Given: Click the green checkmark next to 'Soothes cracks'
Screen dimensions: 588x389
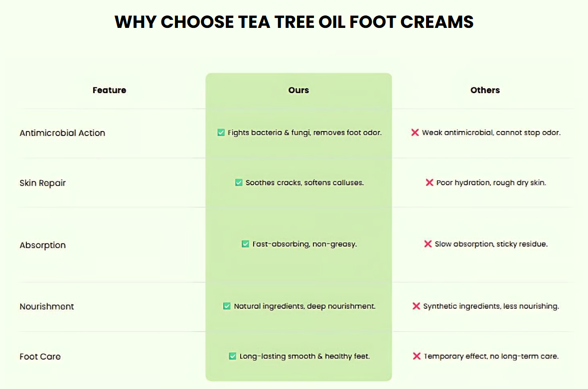Looking at the screenshot, I should tap(239, 182).
